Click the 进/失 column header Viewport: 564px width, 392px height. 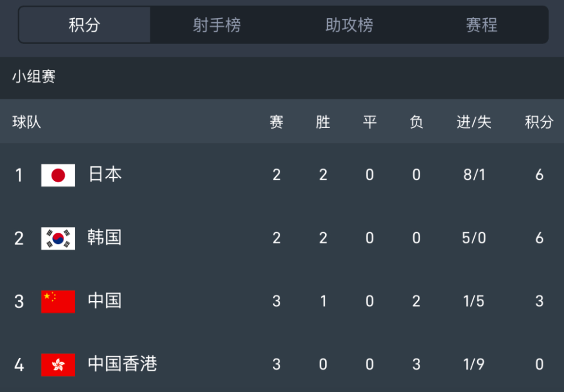474,122
